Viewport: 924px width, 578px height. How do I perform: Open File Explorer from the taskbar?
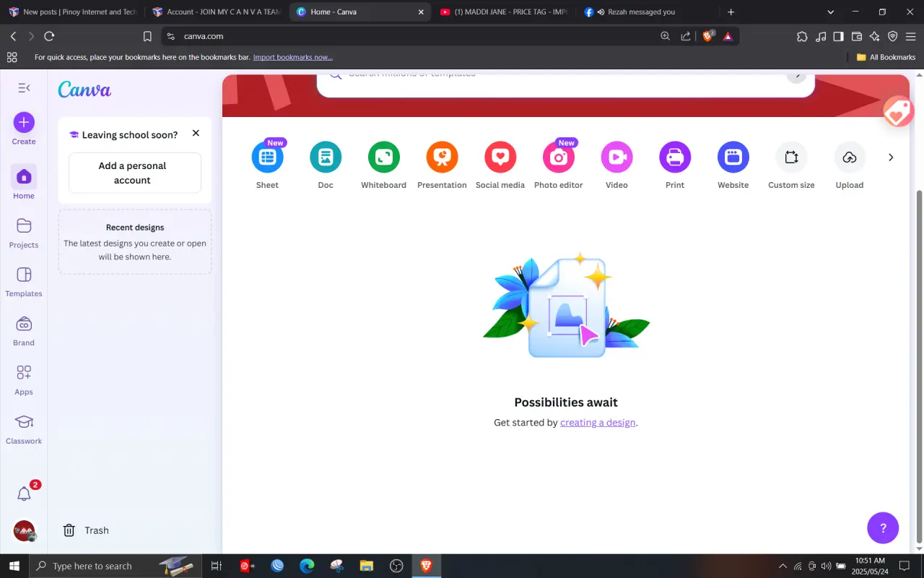366,566
